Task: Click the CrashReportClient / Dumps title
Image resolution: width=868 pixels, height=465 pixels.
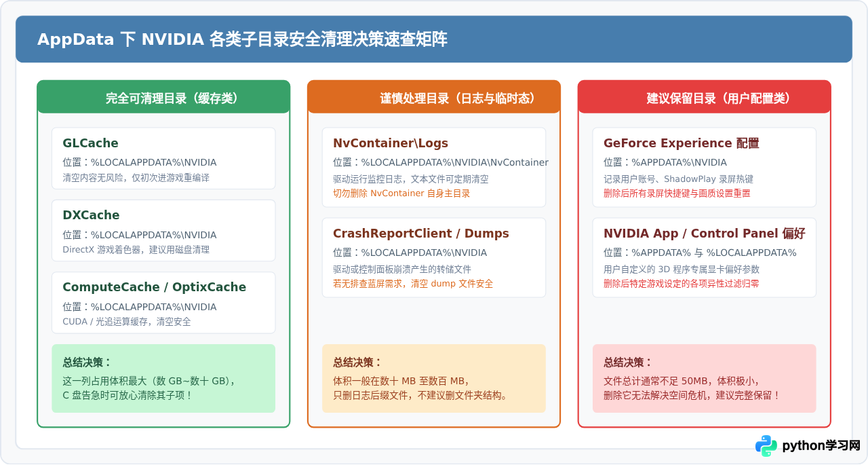Action: click(x=421, y=234)
